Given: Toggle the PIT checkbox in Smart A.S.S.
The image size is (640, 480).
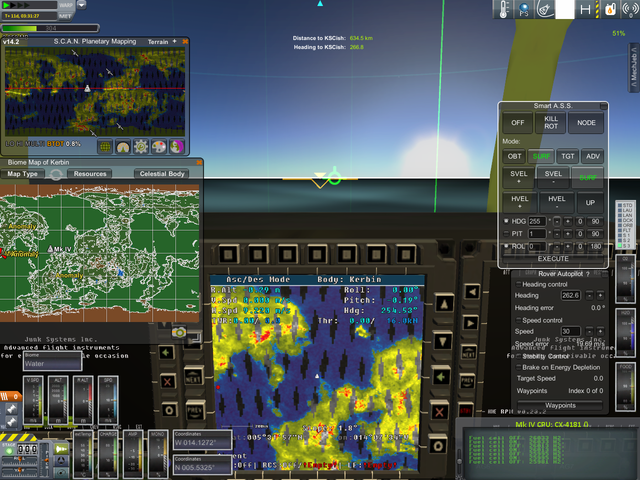Looking at the screenshot, I should [507, 233].
